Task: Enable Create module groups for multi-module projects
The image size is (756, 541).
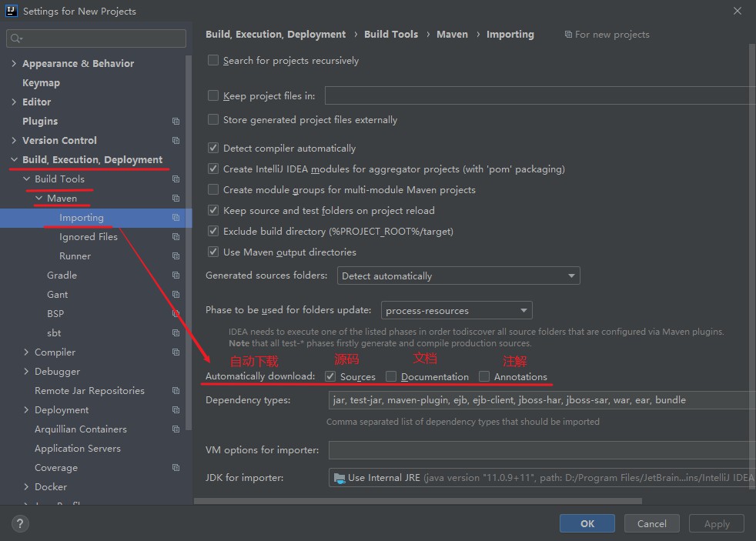Action: point(213,189)
